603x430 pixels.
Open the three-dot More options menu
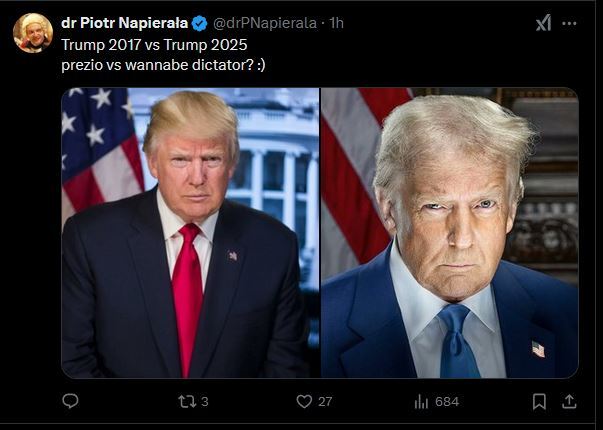coord(569,23)
